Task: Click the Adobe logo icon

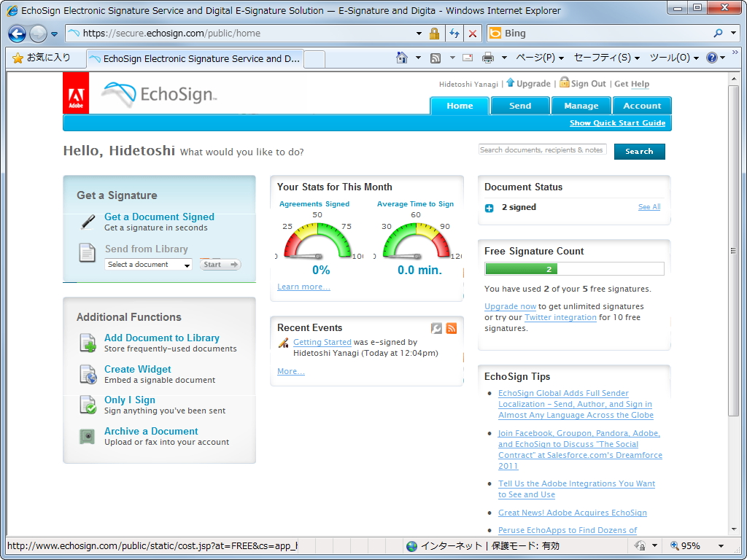Action: (76, 93)
